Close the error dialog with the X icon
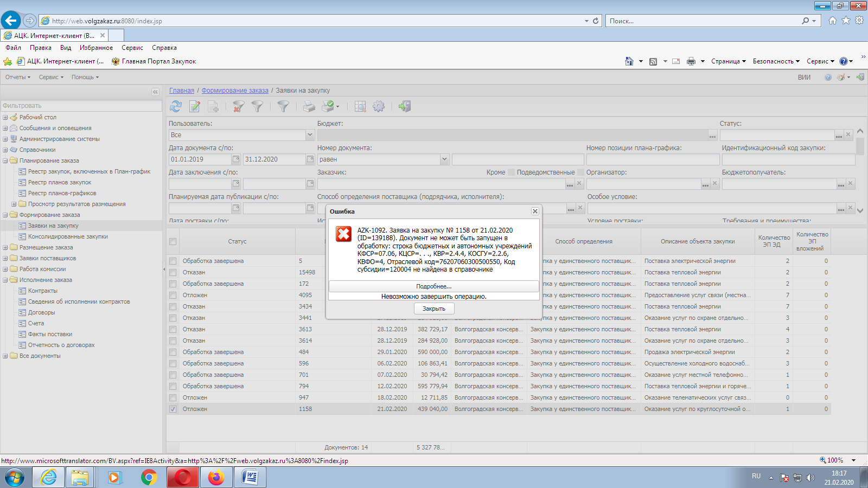 click(x=535, y=211)
